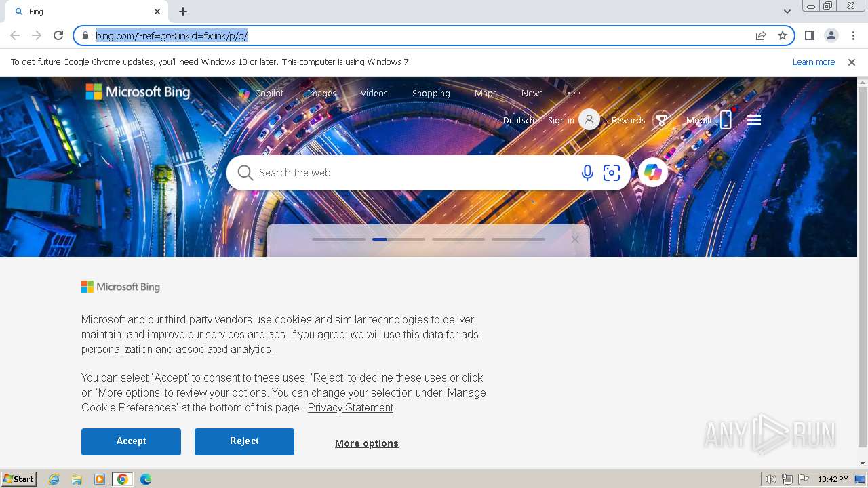This screenshot has width=868, height=488.
Task: Click the Copilot round button beside search
Action: click(653, 173)
